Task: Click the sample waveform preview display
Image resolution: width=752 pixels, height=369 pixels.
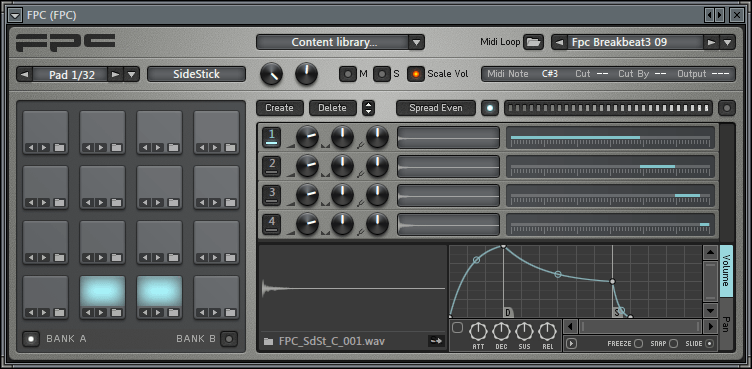Action: point(353,288)
